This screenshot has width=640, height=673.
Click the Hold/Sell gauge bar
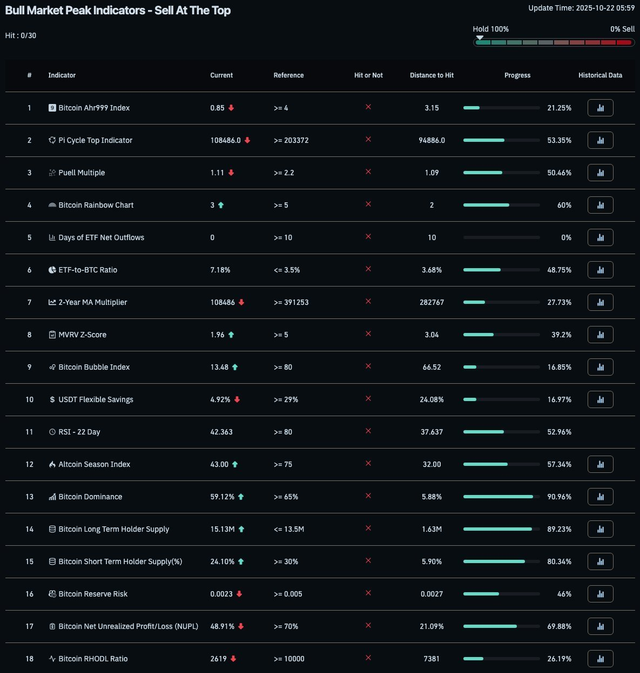point(554,42)
